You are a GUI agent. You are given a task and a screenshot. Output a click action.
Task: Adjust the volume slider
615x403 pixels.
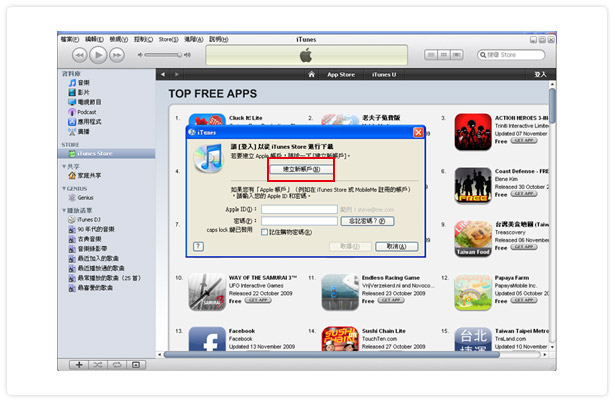point(163,55)
